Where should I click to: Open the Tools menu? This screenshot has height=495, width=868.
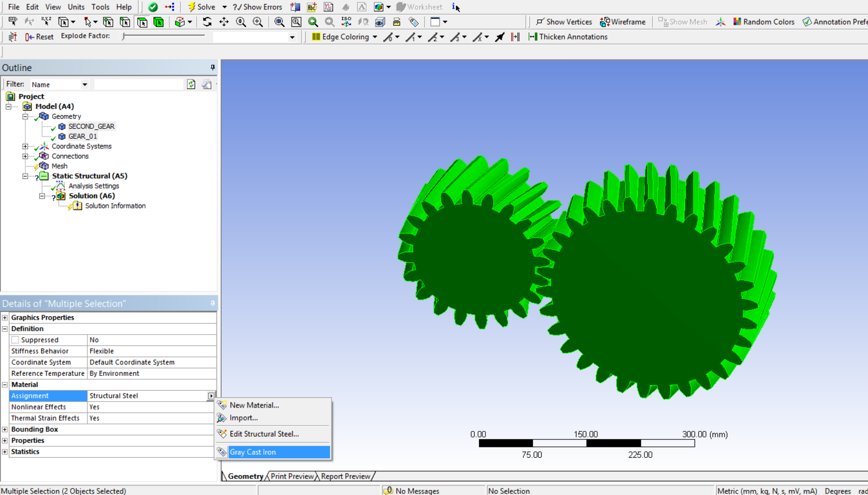click(100, 7)
